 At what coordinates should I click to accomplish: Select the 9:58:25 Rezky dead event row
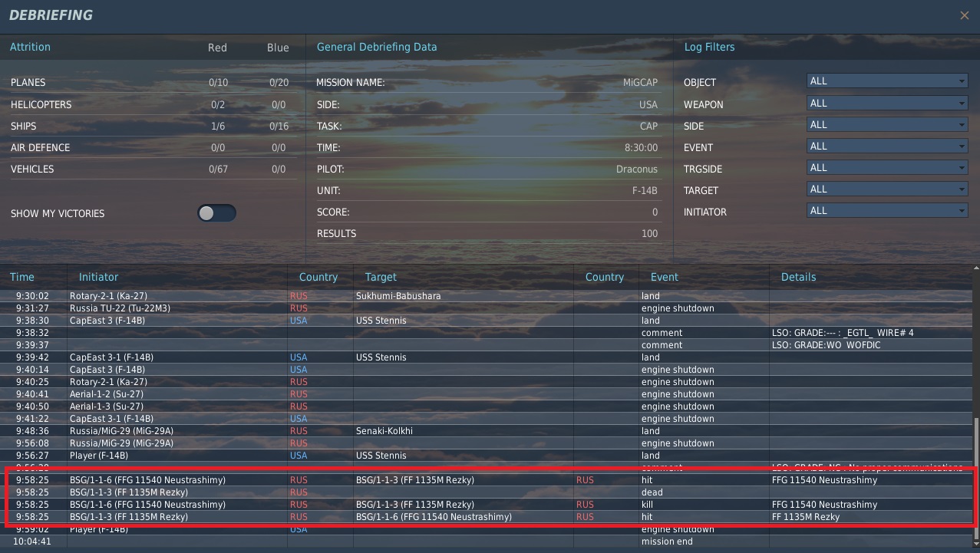(x=489, y=492)
